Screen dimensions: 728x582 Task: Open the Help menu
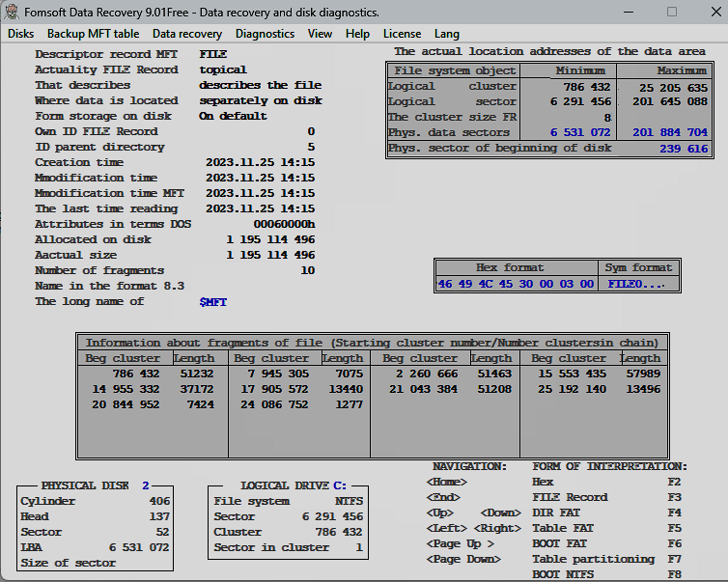[x=357, y=34]
